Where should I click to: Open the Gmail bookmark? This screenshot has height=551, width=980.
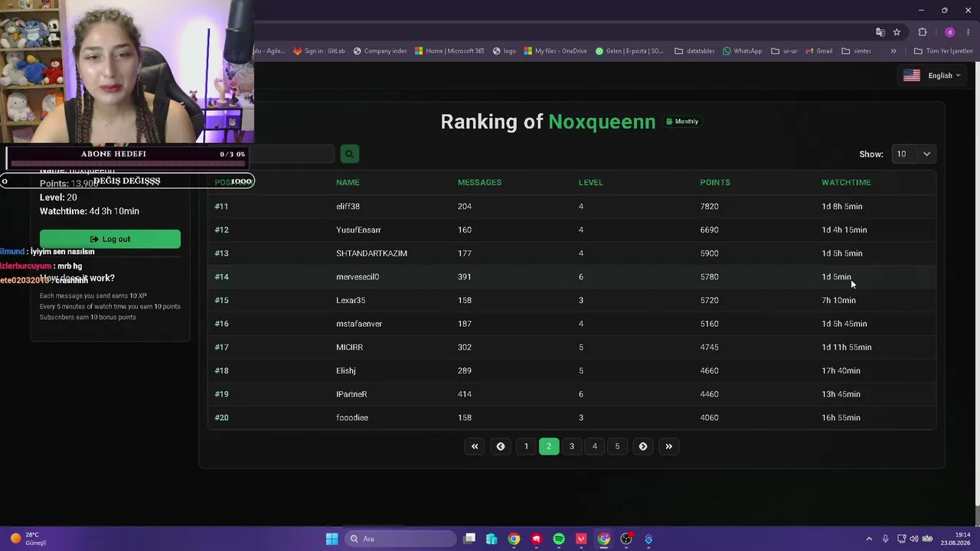click(x=818, y=51)
